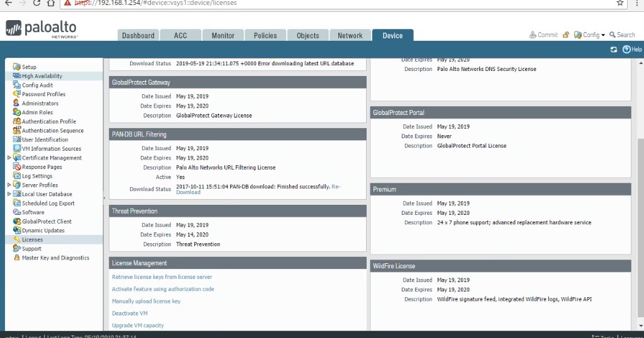
Task: Click the Authentication Sequence icon
Action: pyautogui.click(x=17, y=130)
